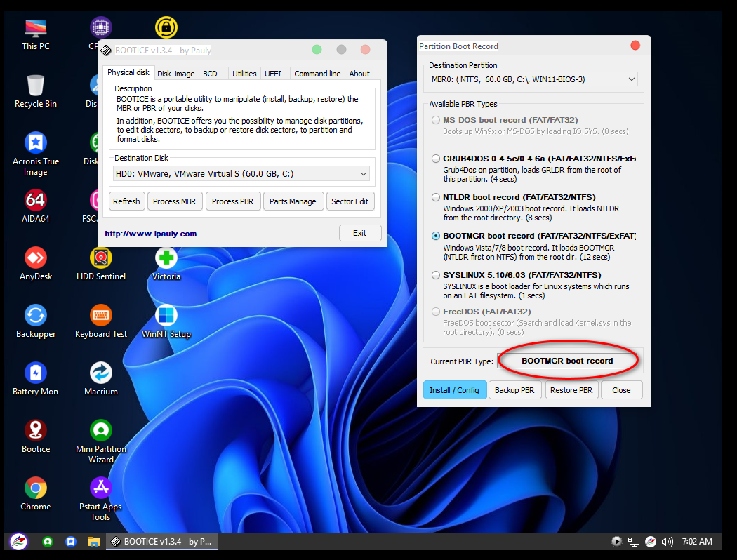
Task: Click Exit in BOOTICE window
Action: (x=359, y=233)
